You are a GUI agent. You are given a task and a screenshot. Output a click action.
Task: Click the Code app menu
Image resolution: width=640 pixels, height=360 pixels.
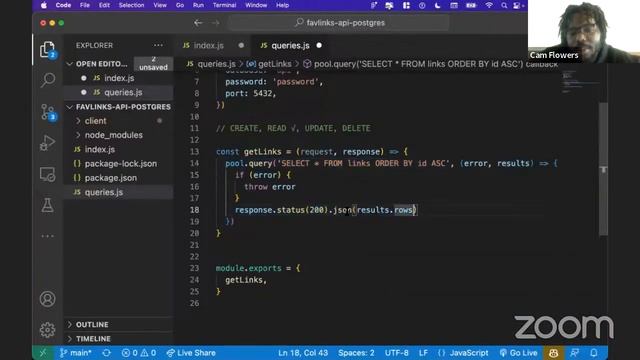pos(63,5)
